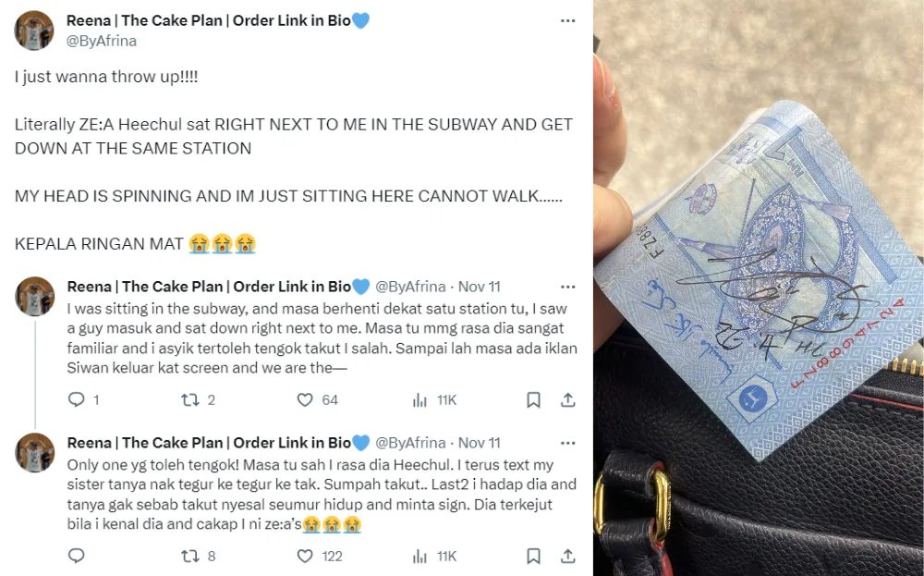
Task: Open profile avatar on the last tweet
Action: pyautogui.click(x=35, y=453)
